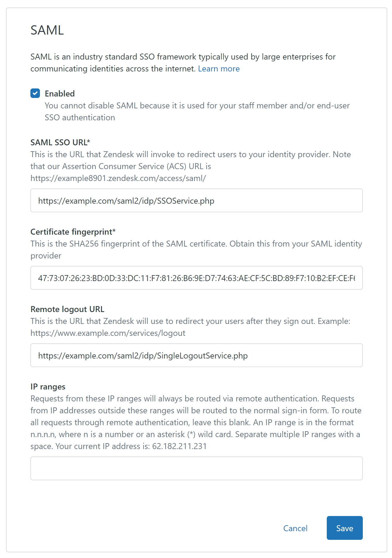Click into the Certificate fingerprint field
The width and height of the screenshot is (392, 558).
pos(196,278)
